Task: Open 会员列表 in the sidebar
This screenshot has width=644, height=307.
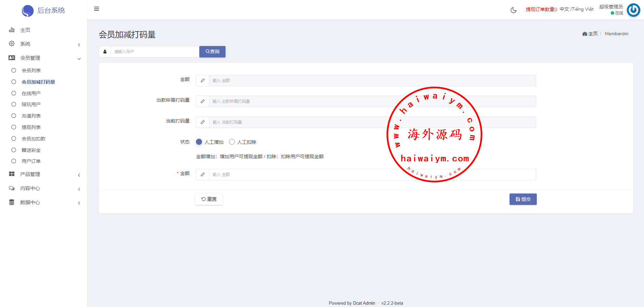Action: (x=31, y=71)
